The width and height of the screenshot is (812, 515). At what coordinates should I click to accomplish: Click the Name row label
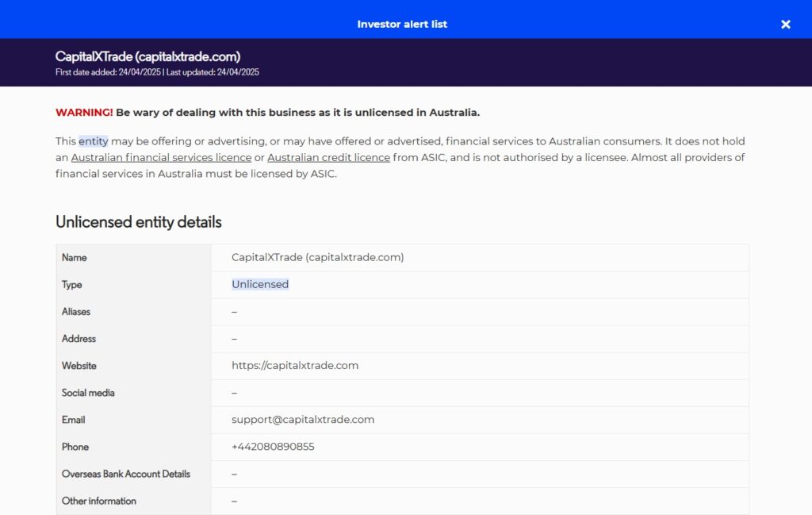[x=75, y=258]
